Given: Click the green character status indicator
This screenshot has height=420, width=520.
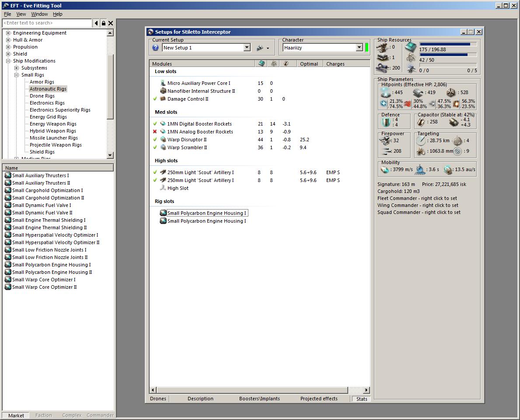Looking at the screenshot, I should 366,47.
